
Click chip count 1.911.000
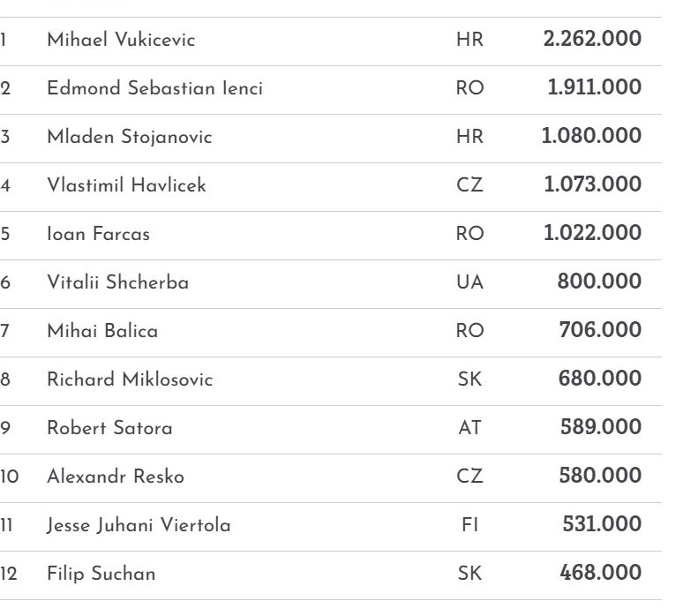(594, 88)
